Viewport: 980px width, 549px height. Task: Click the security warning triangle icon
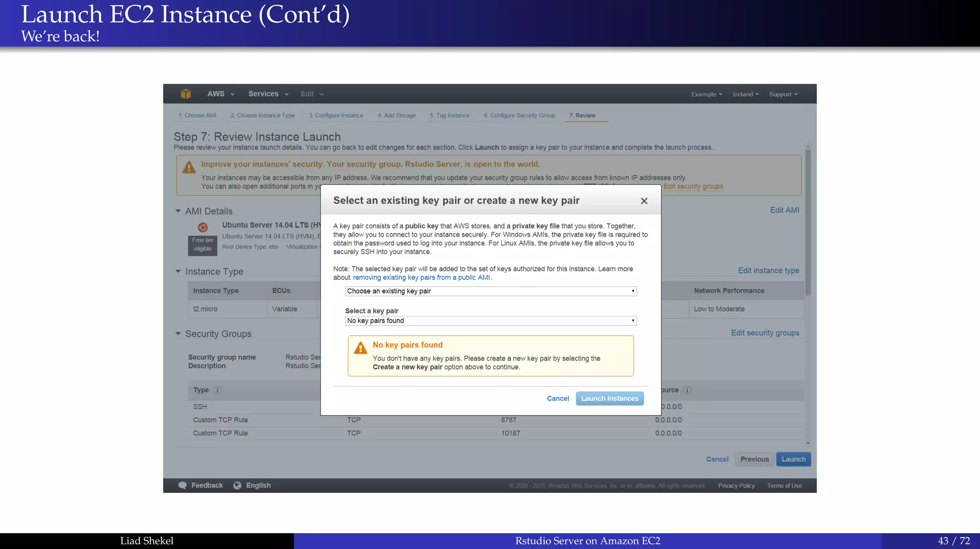[189, 167]
